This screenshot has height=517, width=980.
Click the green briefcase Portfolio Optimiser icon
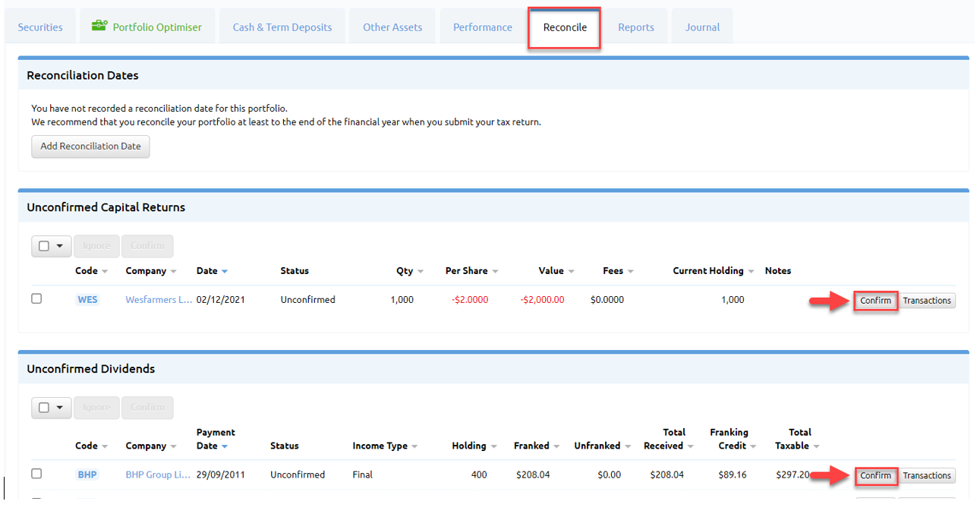click(x=99, y=25)
